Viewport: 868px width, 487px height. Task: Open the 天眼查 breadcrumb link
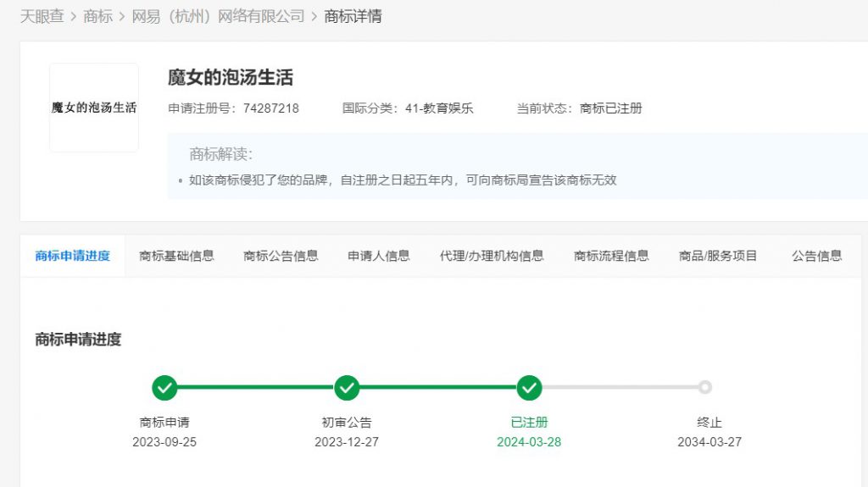coord(42,17)
